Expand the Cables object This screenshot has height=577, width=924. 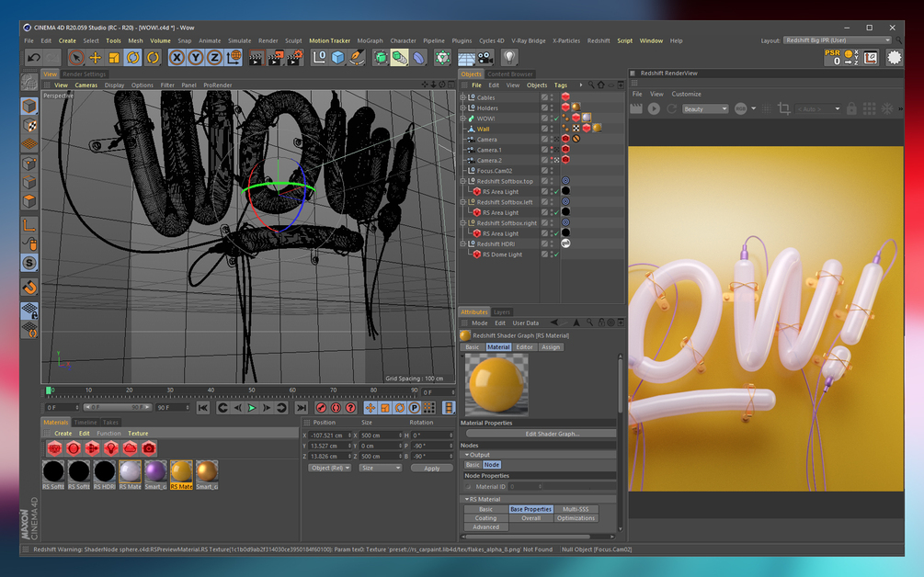point(462,97)
